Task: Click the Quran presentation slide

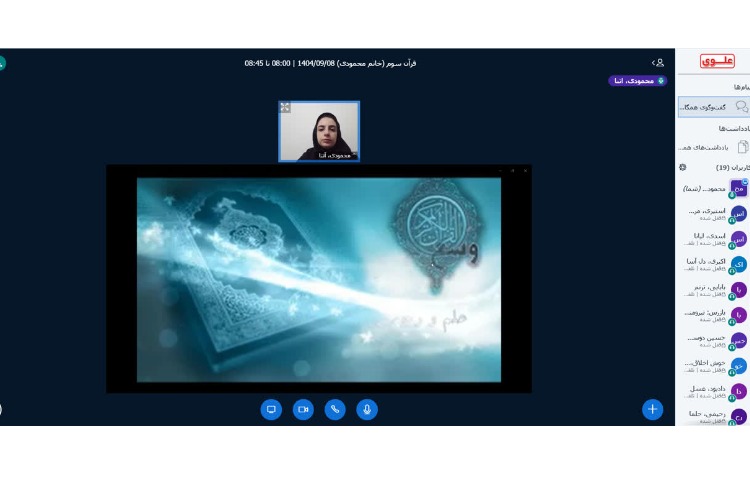Action: [318, 279]
